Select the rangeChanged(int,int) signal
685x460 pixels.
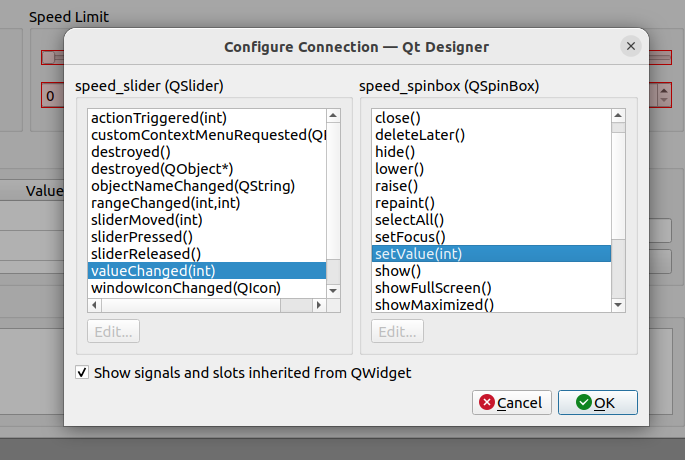click(207, 203)
